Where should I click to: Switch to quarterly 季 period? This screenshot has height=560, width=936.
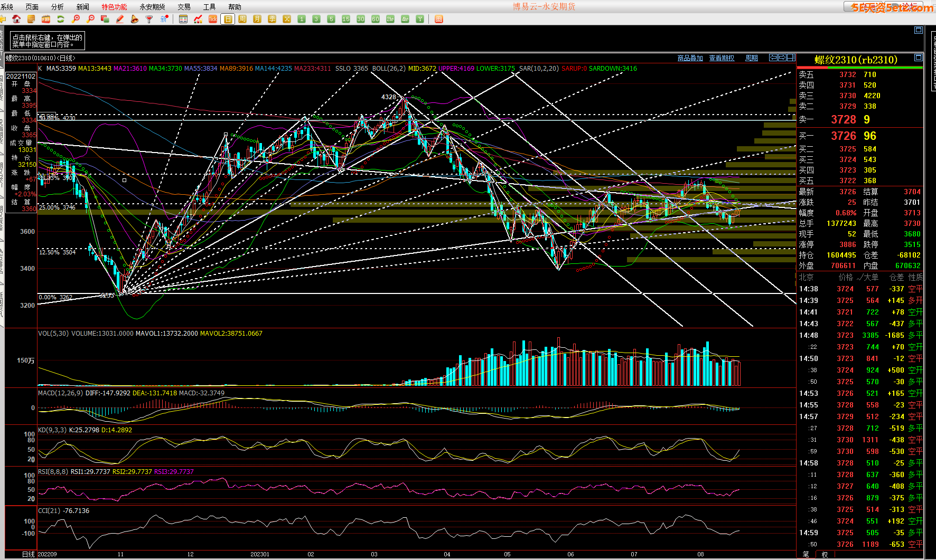(x=272, y=19)
